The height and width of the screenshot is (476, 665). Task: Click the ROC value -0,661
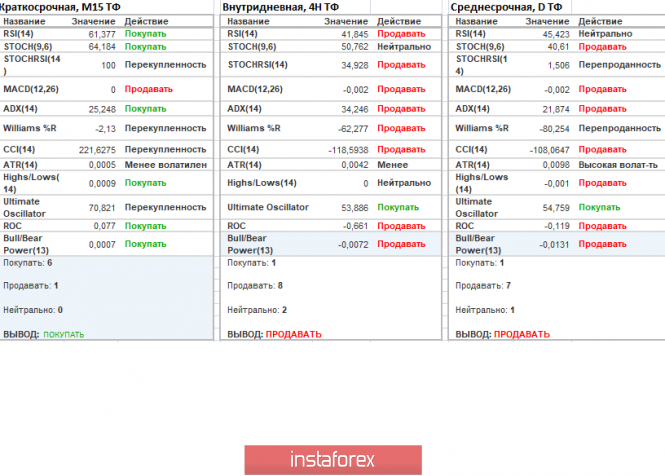(x=355, y=226)
